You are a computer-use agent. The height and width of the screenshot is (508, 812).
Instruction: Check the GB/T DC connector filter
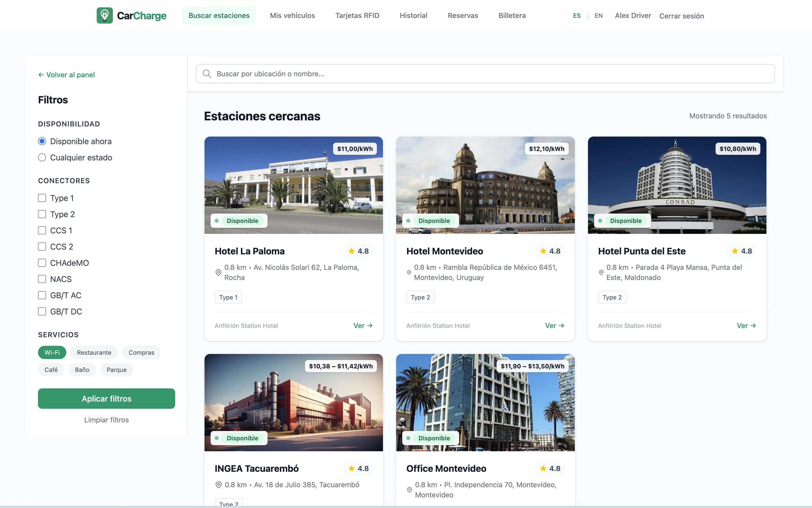(x=42, y=311)
